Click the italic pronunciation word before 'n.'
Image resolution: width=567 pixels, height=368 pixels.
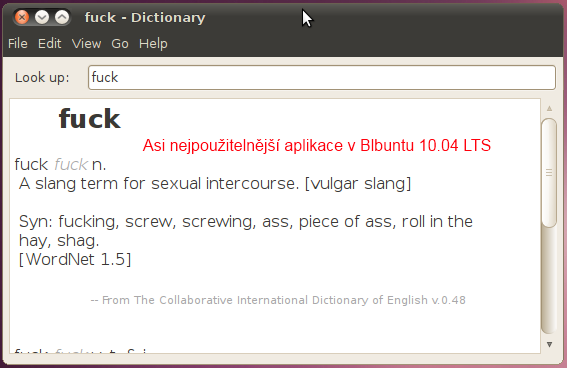[x=71, y=164]
